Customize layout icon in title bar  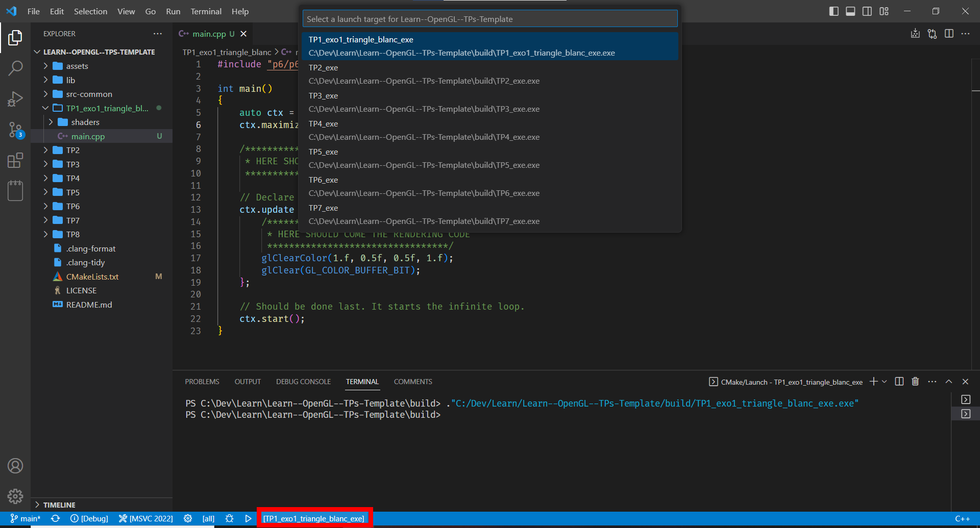click(x=884, y=11)
